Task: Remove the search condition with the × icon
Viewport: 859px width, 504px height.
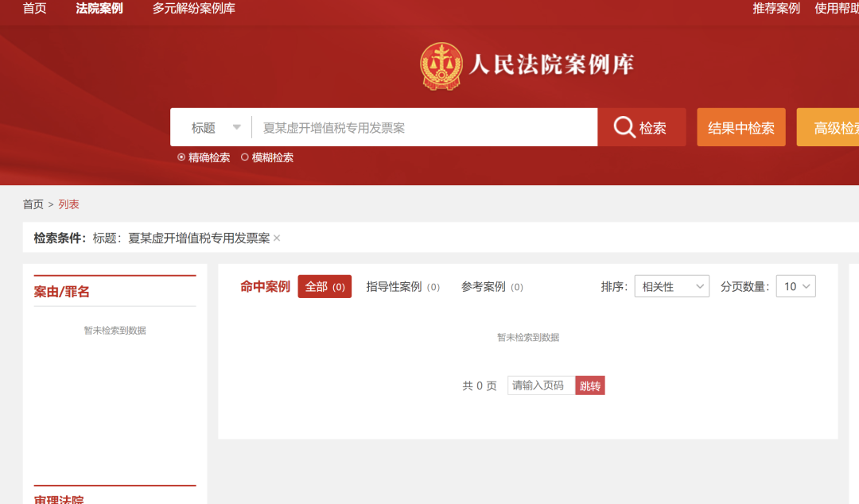Action: (x=277, y=238)
